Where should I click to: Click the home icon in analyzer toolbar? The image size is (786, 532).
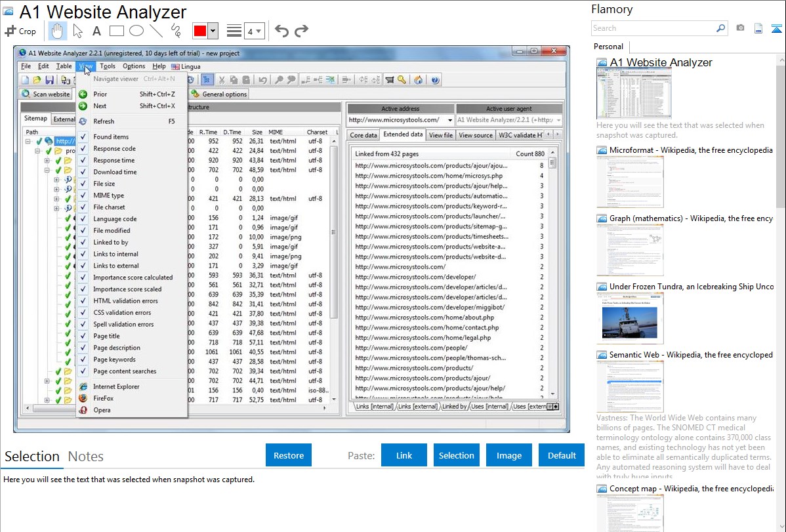click(x=418, y=80)
